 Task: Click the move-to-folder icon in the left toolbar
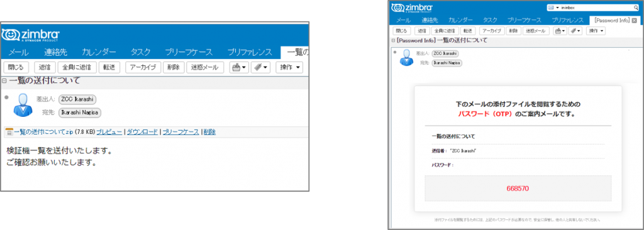pos(236,67)
